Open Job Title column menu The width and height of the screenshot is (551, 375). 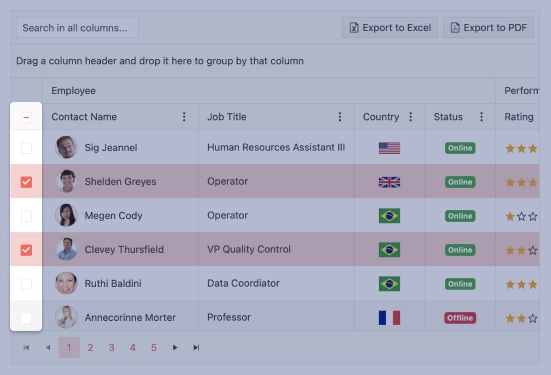340,117
